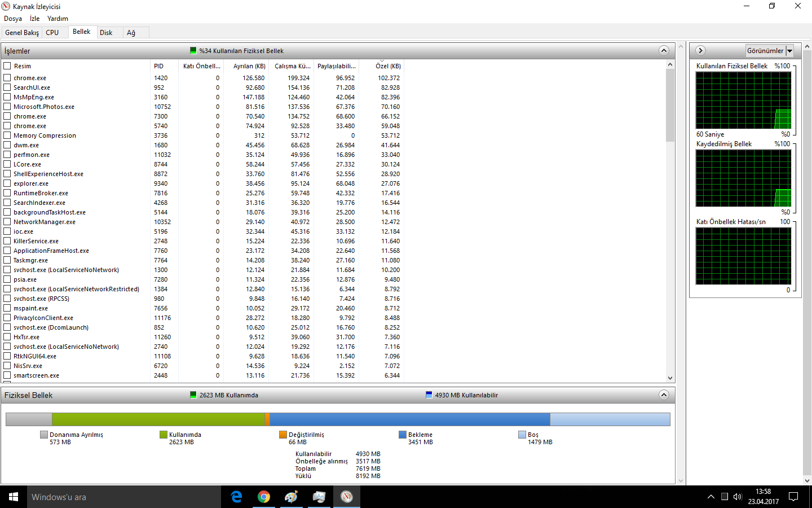This screenshot has height=508, width=812.
Task: Select the Memory Compression checkbox
Action: 7,135
